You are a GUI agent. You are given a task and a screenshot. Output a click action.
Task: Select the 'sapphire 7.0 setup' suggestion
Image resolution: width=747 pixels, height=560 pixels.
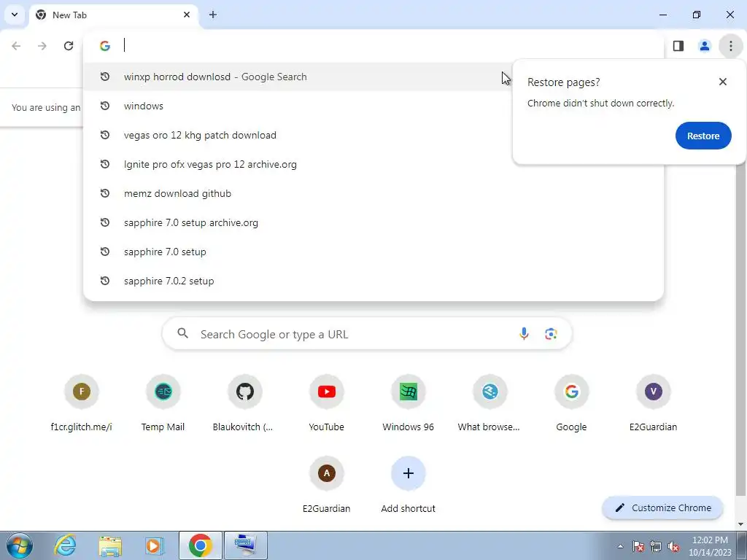click(x=373, y=252)
